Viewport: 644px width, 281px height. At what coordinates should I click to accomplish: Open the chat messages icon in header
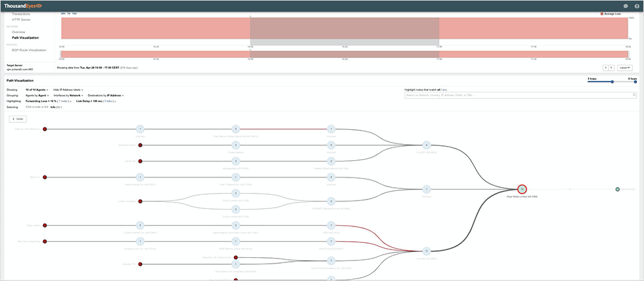click(624, 6)
